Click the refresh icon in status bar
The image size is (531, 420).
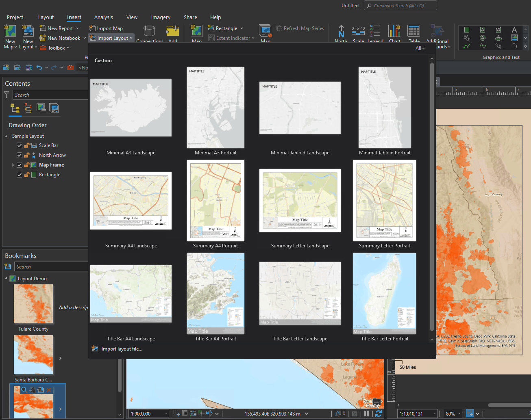tap(379, 414)
